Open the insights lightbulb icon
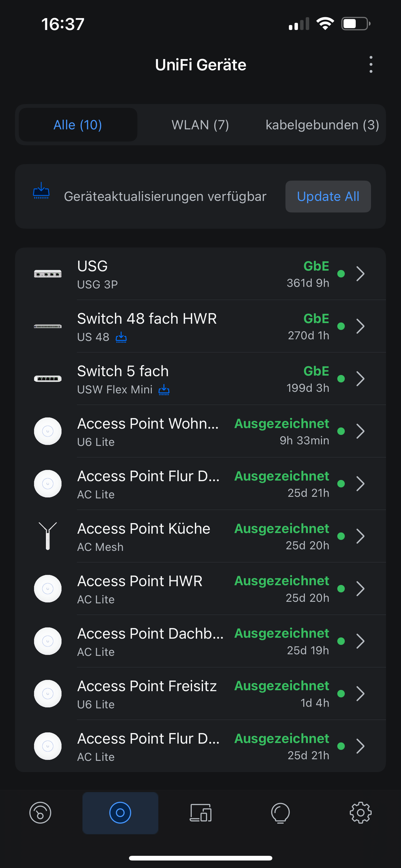Screen dimensions: 401x868 pos(280,813)
